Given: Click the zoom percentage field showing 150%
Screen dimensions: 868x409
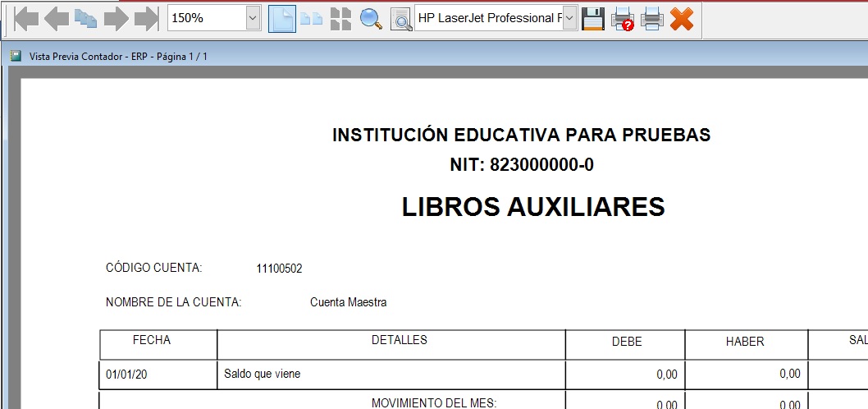Looking at the screenshot, I should 205,18.
